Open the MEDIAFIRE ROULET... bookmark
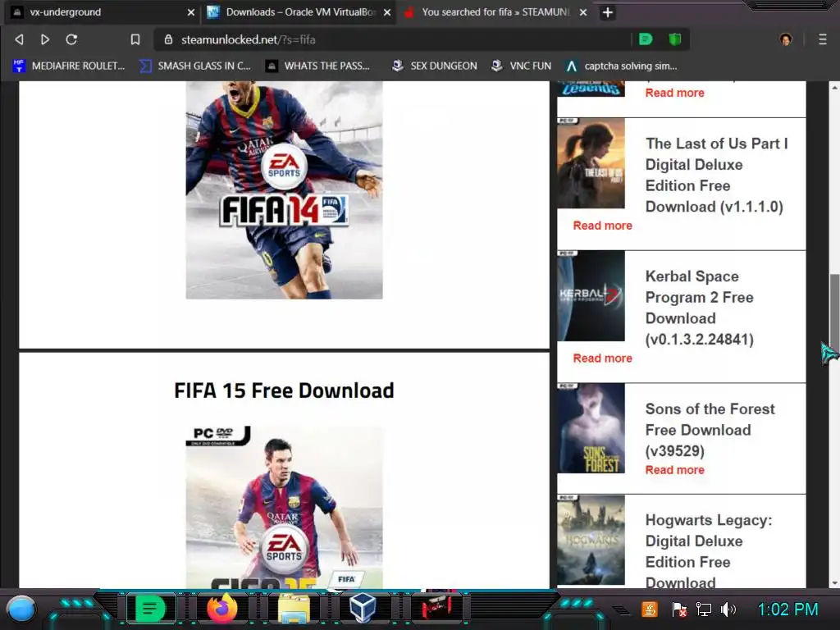The image size is (840, 630). coord(69,66)
